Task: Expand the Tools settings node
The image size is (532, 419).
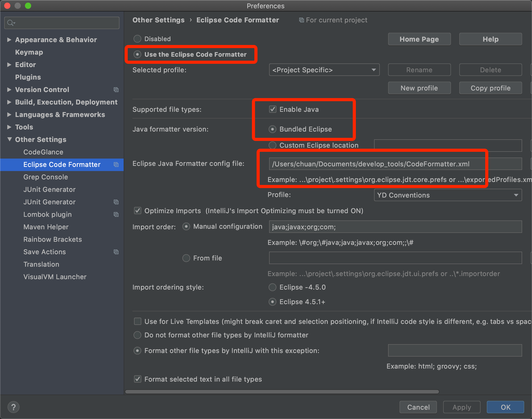Action: coord(9,127)
